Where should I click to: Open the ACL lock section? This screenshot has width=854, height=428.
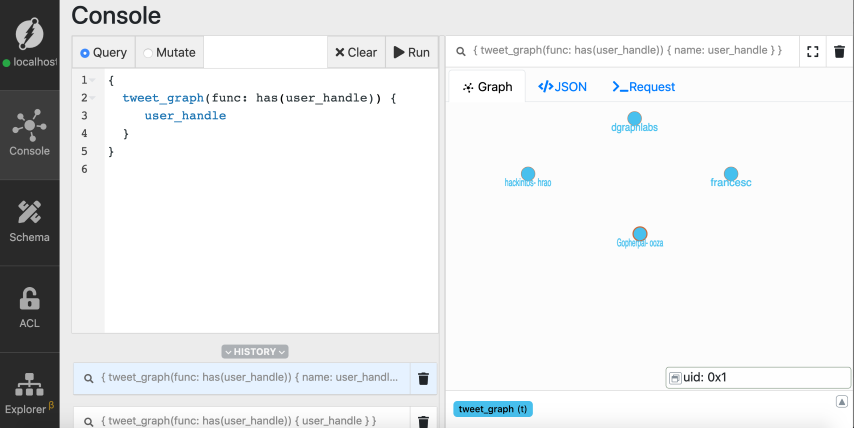pos(29,308)
